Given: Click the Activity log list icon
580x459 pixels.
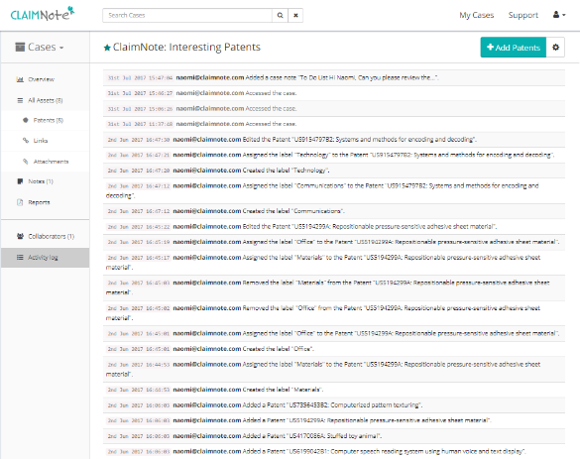Looking at the screenshot, I should [20, 257].
